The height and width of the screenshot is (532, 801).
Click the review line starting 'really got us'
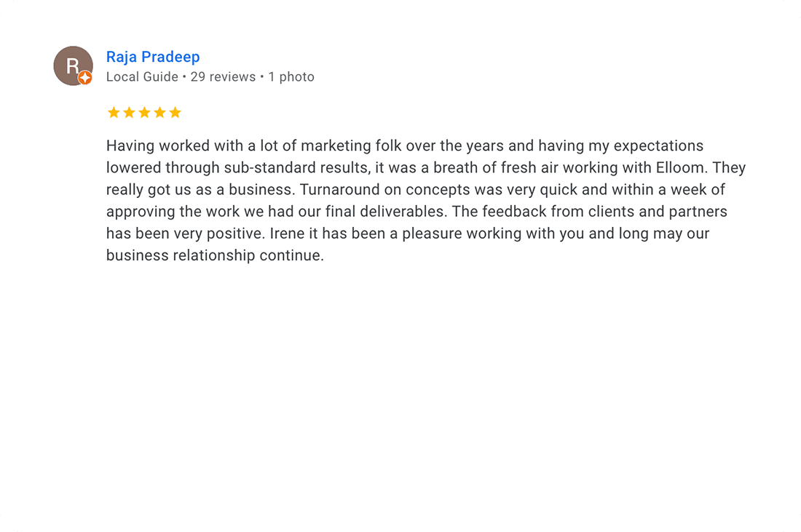click(415, 190)
